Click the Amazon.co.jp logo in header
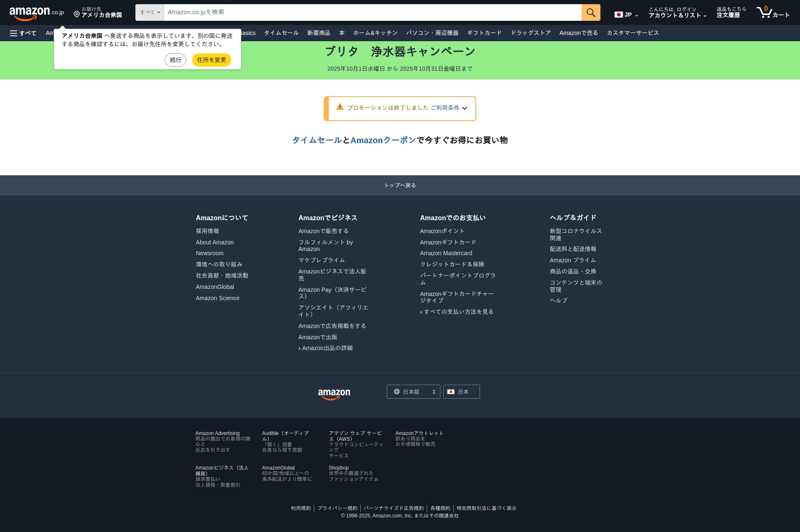 36,13
